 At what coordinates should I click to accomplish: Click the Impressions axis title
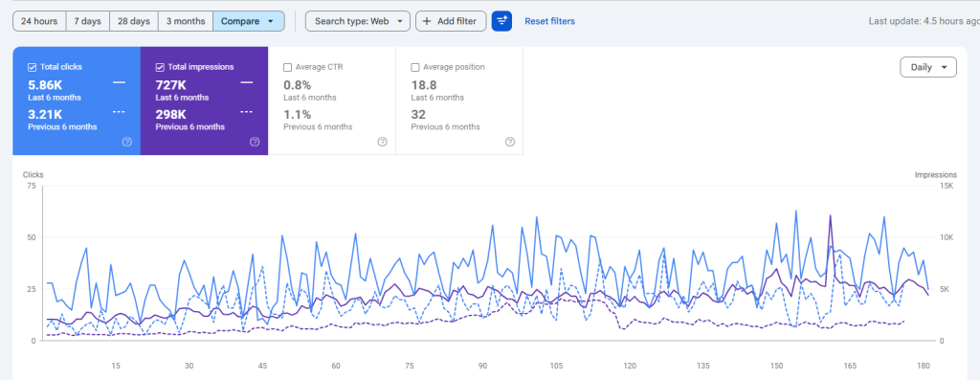tap(936, 175)
